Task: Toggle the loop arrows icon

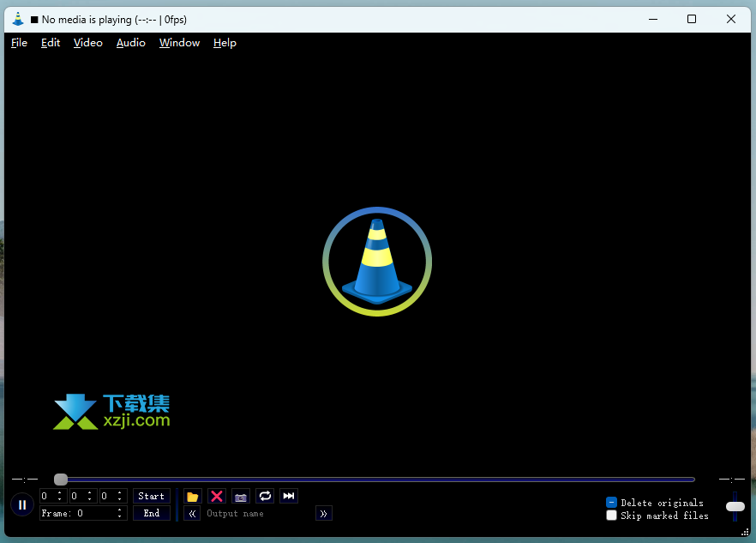Action: pyautogui.click(x=265, y=496)
